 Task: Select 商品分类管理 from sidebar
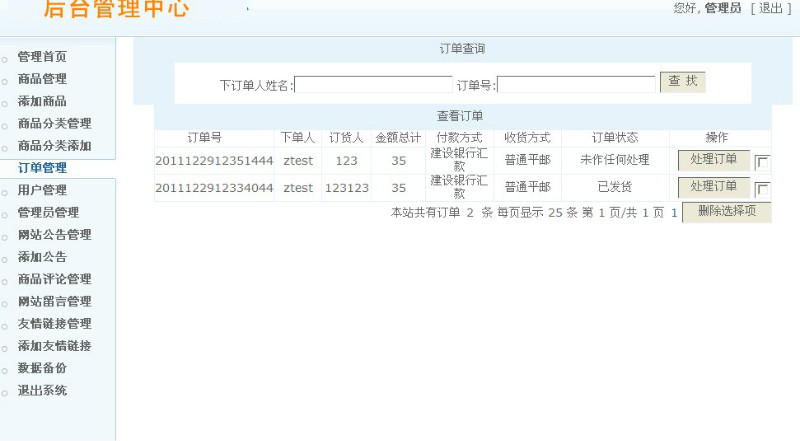click(54, 124)
